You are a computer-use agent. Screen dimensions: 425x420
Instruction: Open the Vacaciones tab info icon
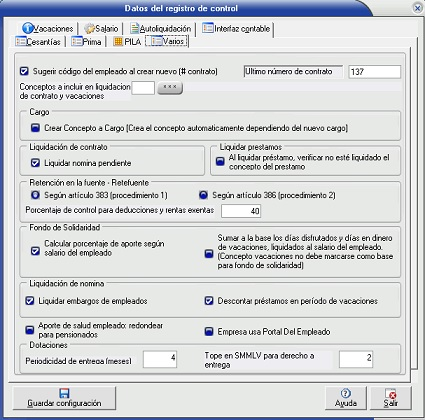pos(28,28)
